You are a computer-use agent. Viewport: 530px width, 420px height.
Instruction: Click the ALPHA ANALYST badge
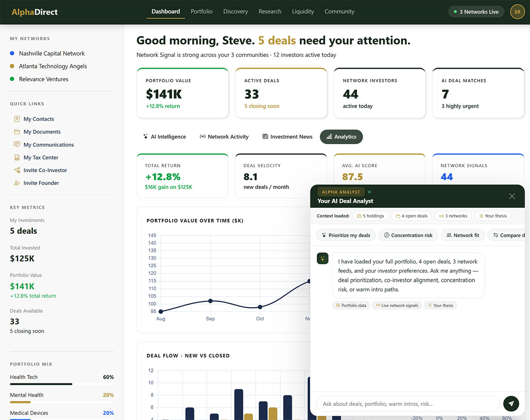pos(341,192)
